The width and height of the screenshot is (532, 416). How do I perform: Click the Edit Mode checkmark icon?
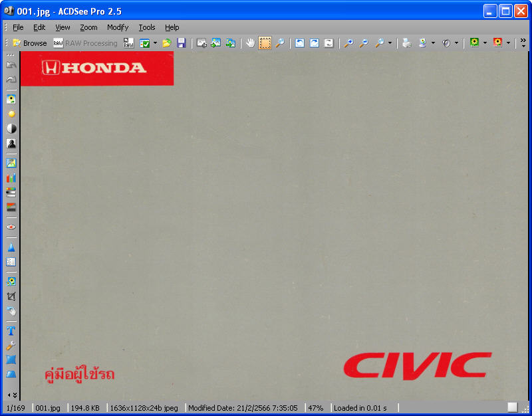click(145, 43)
